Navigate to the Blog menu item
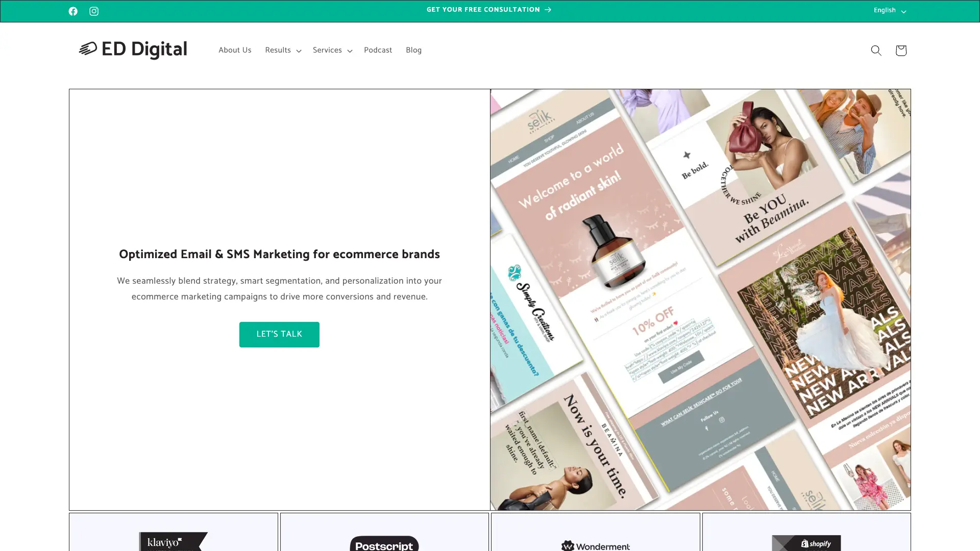980x551 pixels. (x=413, y=50)
